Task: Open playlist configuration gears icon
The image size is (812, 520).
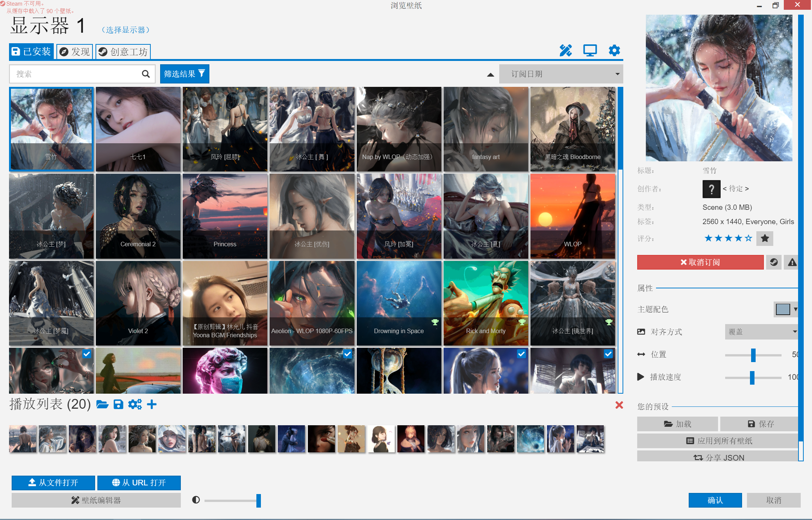Action: tap(135, 405)
